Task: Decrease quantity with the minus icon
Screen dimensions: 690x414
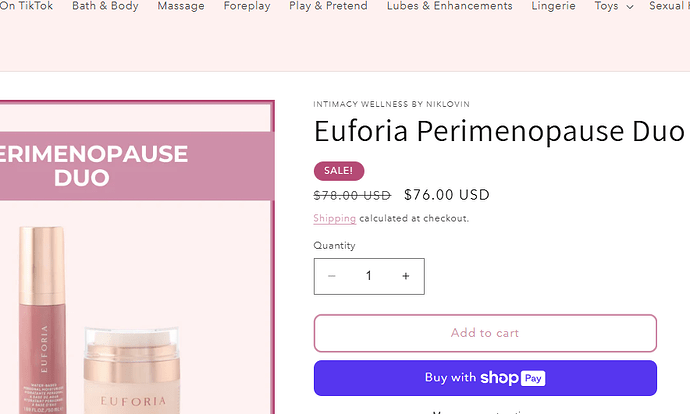Action: pyautogui.click(x=332, y=276)
